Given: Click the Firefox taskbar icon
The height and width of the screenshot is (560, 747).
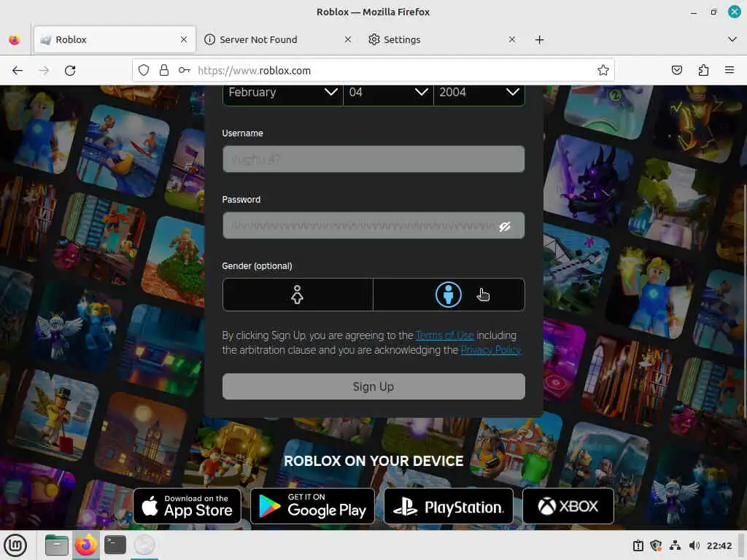Looking at the screenshot, I should pyautogui.click(x=86, y=545).
